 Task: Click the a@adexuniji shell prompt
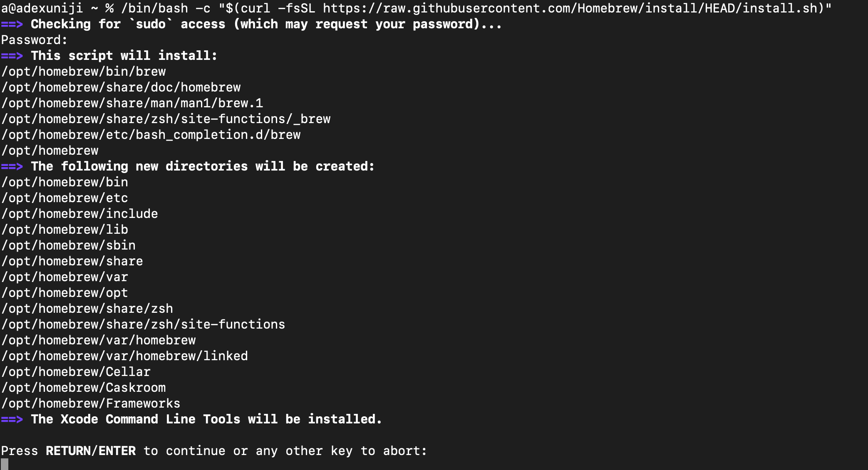click(x=42, y=8)
